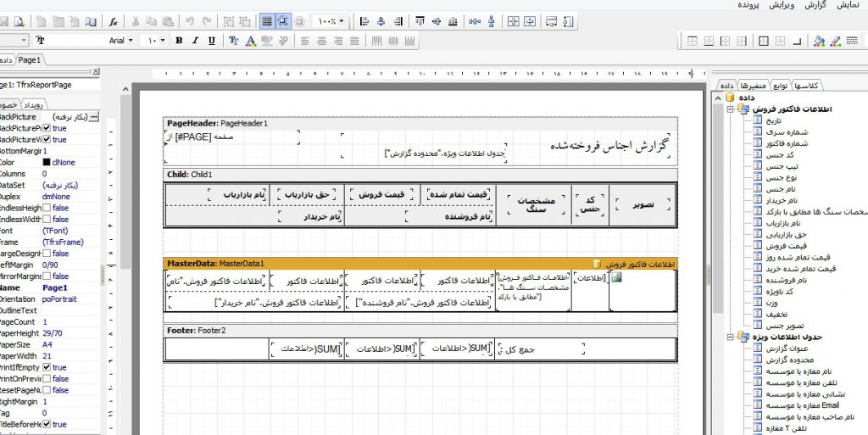Click the font color icon
The width and height of the screenshot is (868, 435).
(x=251, y=40)
